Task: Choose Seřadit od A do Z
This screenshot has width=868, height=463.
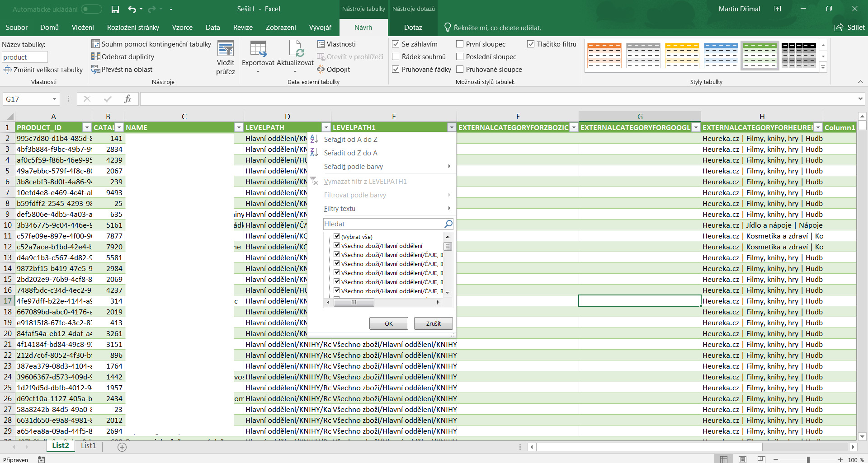Action: tap(350, 140)
